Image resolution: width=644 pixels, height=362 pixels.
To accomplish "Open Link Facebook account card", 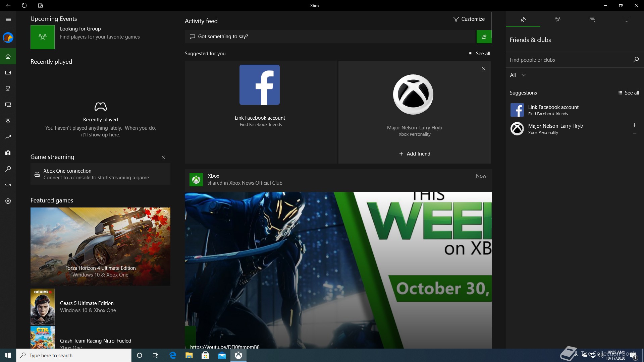I will 261,112.
